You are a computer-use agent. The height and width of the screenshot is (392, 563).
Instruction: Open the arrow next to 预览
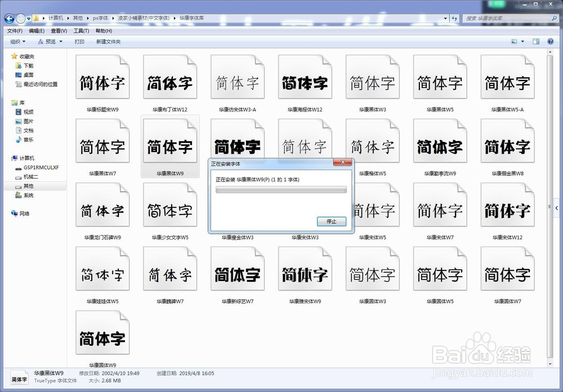click(x=61, y=42)
